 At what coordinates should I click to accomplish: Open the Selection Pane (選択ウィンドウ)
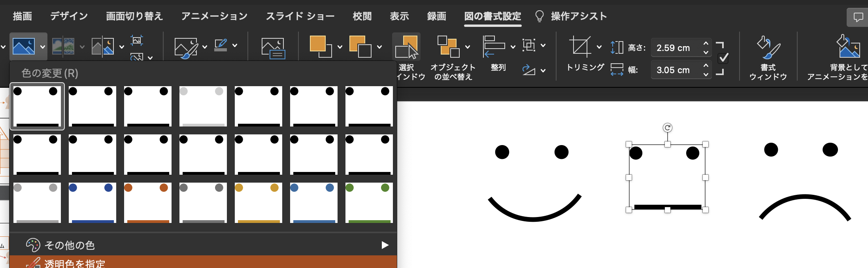point(406,47)
